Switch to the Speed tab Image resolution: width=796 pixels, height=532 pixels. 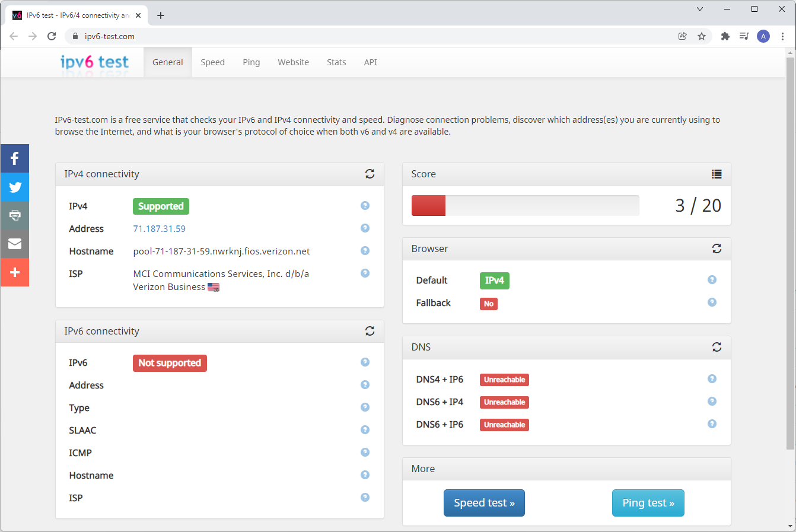click(x=212, y=62)
